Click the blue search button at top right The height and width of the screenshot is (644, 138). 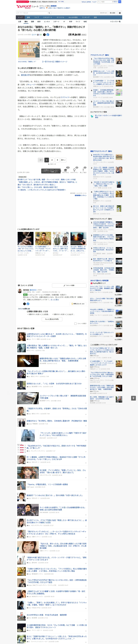click(120, 2)
